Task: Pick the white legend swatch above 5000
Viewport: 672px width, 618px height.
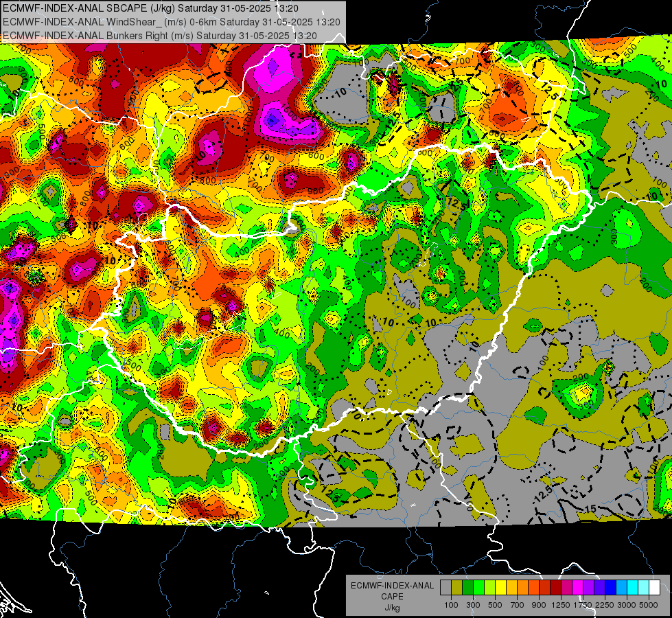Action: click(654, 588)
